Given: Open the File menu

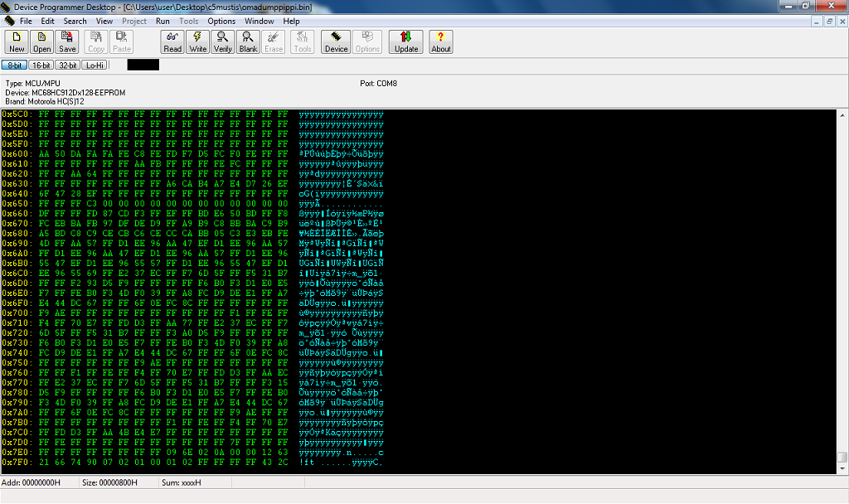Looking at the screenshot, I should [26, 21].
